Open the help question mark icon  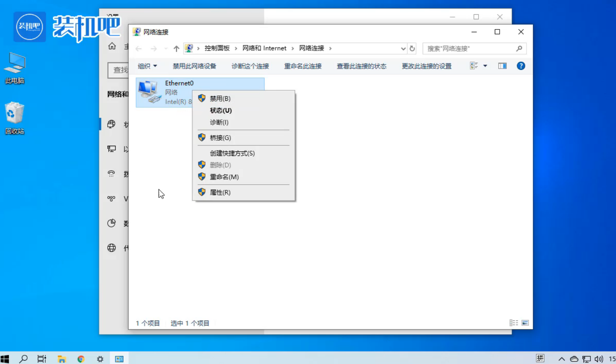(x=520, y=66)
